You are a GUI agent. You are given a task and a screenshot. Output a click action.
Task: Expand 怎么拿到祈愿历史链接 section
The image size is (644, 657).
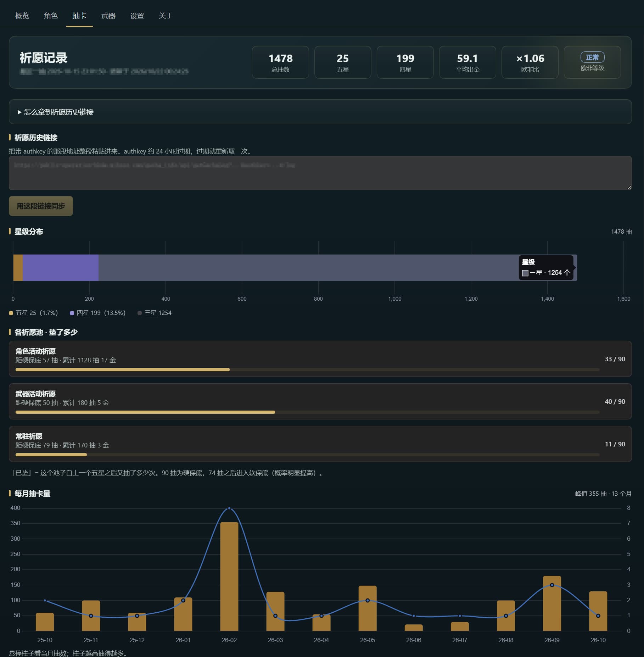tap(320, 112)
